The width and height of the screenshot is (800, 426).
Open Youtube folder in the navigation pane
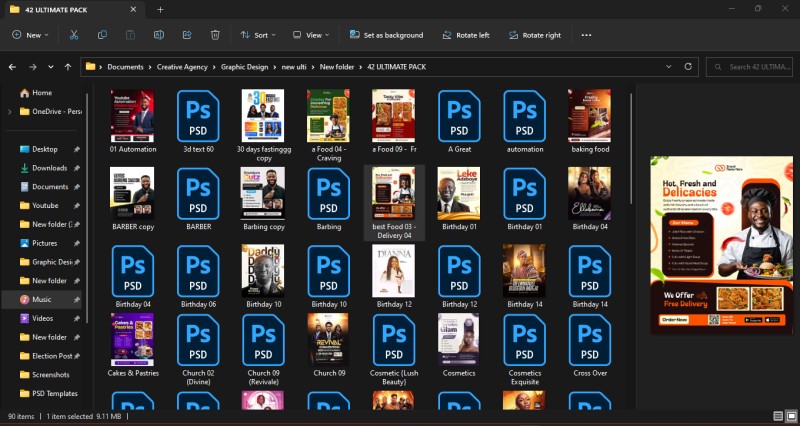(45, 205)
